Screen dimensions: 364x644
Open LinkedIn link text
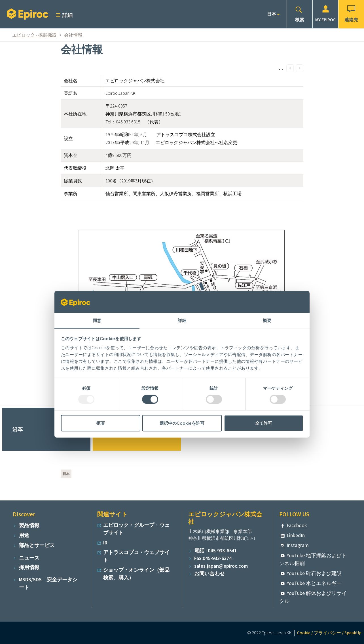(295, 535)
